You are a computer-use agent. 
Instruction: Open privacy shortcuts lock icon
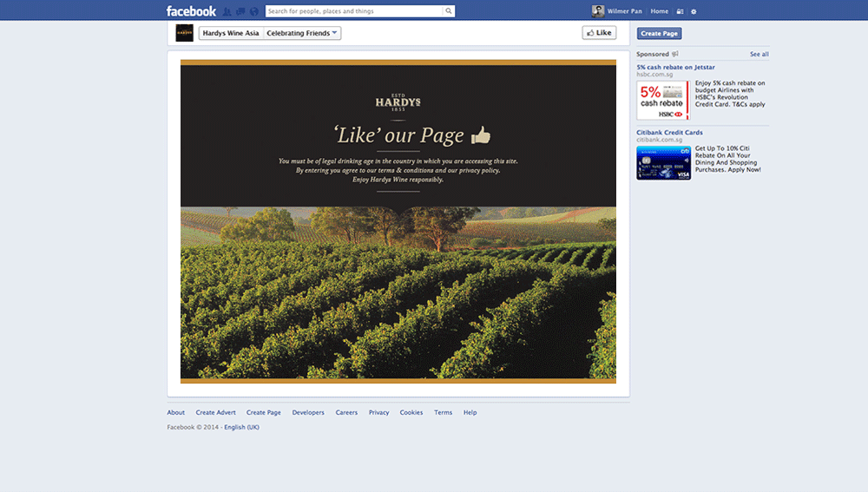680,11
